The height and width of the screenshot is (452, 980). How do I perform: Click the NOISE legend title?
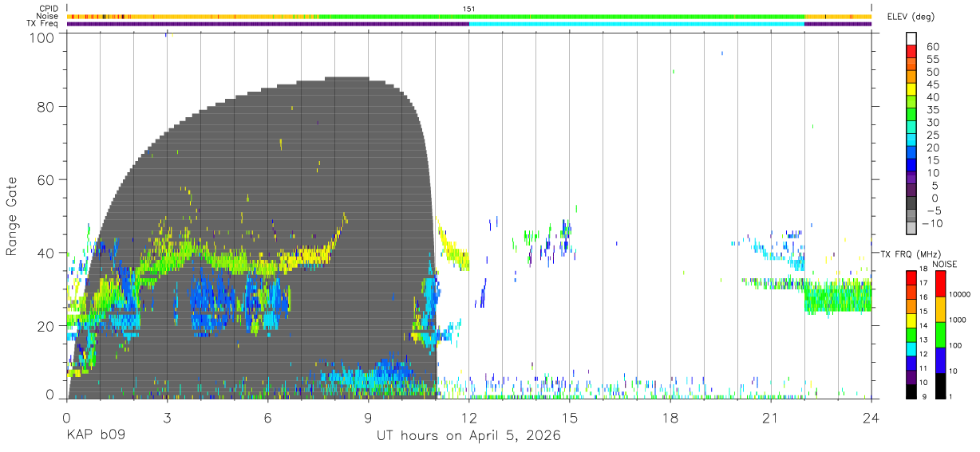click(946, 264)
